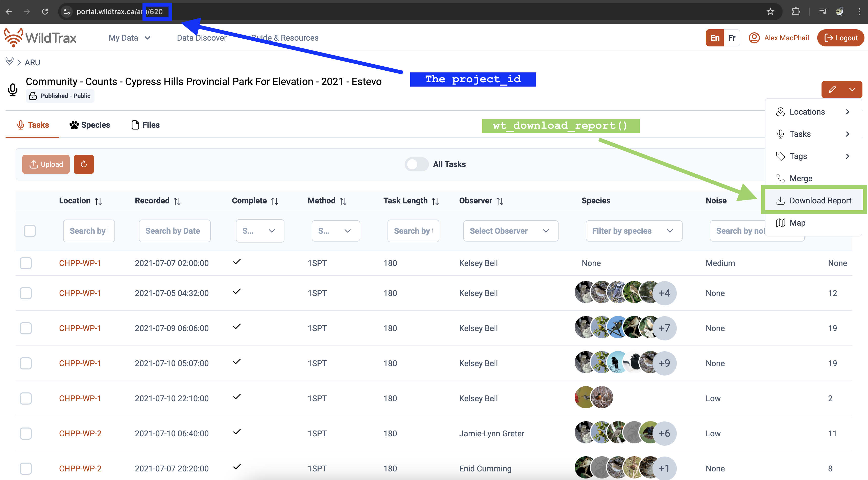Click the Alex MacPhail account icon

[754, 38]
